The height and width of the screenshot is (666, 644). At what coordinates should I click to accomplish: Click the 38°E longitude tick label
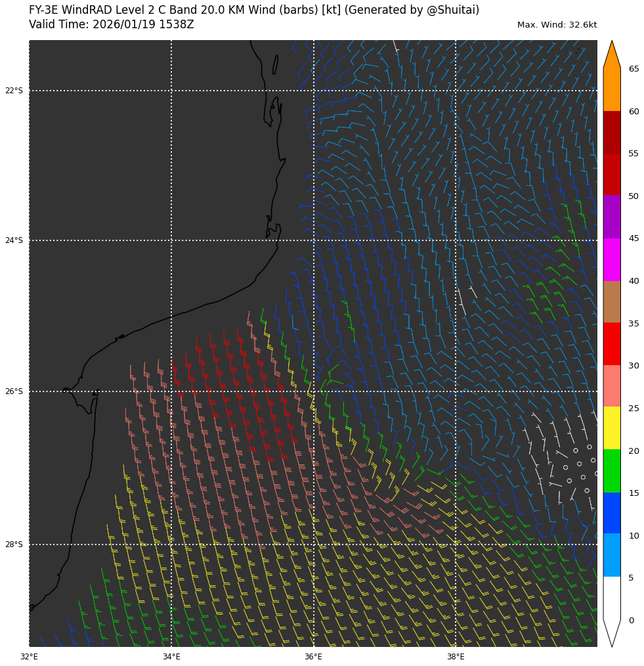(x=456, y=656)
